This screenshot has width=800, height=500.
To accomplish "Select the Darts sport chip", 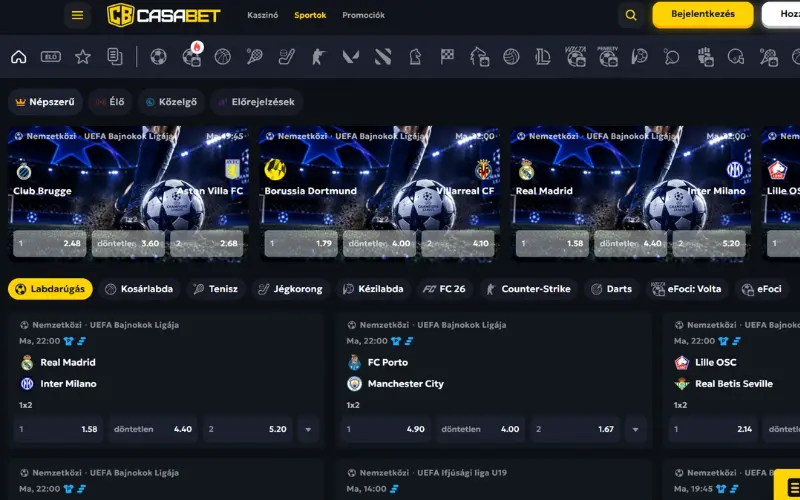I will click(612, 289).
